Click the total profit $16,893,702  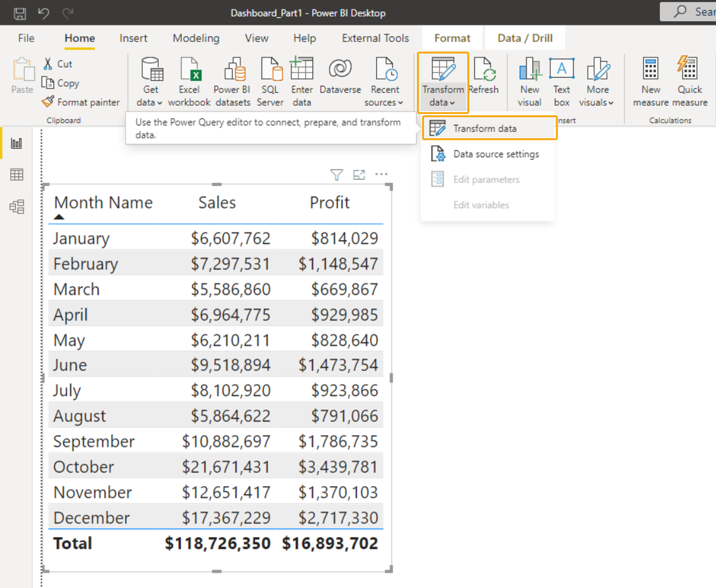click(330, 543)
